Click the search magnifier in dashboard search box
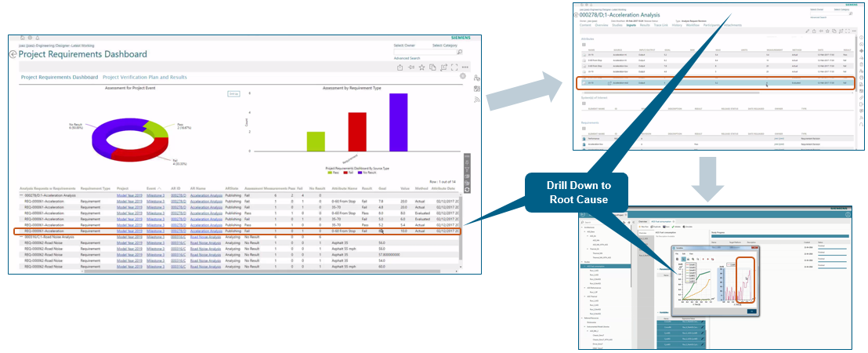The height and width of the screenshot is (353, 868). [x=460, y=52]
